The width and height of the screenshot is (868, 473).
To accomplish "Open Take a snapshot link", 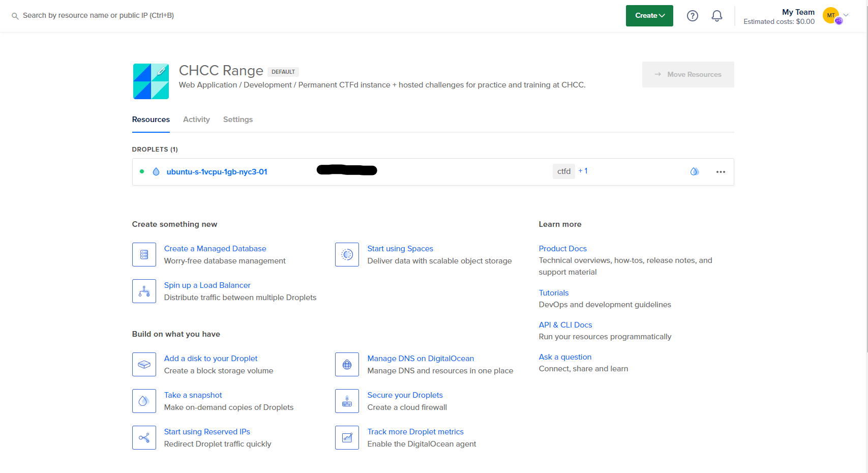I will [x=193, y=395].
